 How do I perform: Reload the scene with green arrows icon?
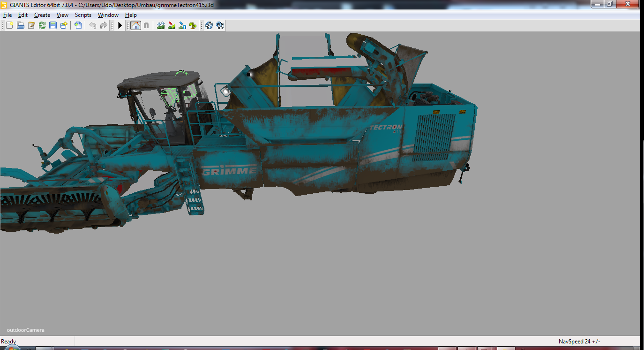[x=42, y=25]
